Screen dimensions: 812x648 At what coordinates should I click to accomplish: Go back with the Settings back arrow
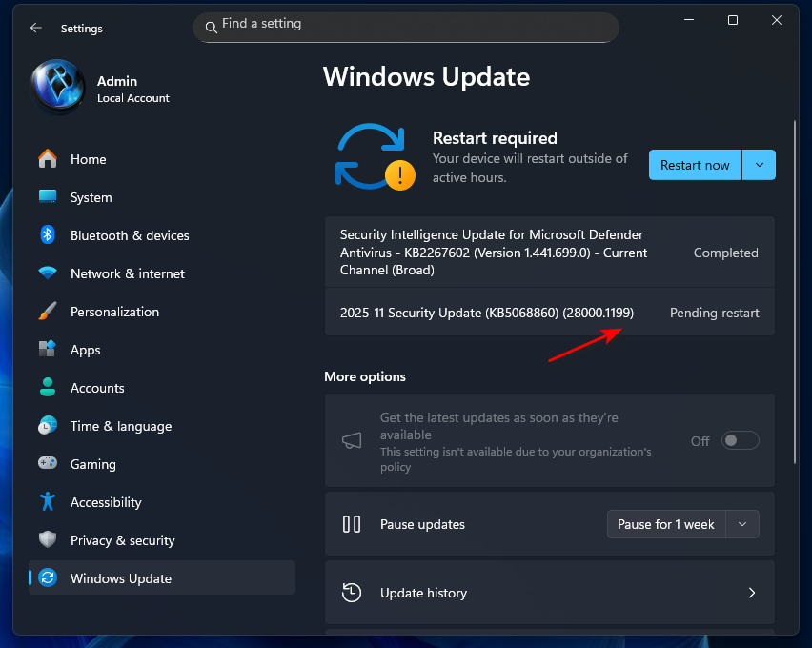(35, 28)
